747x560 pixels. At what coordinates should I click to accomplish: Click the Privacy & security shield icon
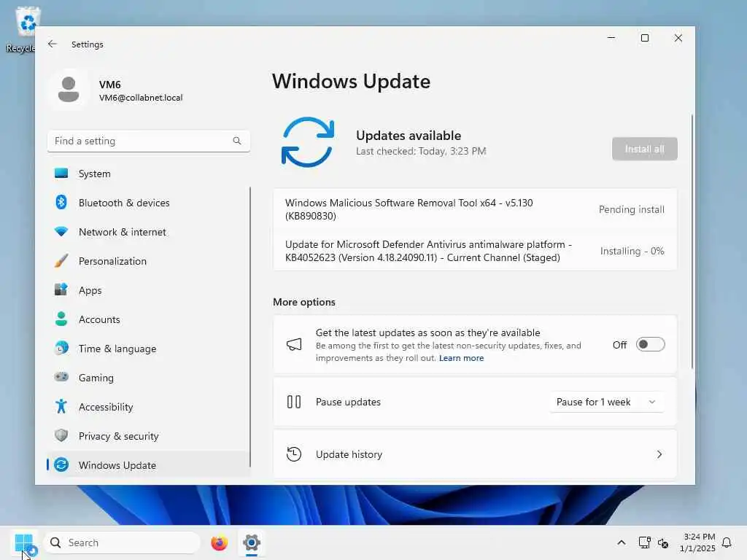pos(61,435)
